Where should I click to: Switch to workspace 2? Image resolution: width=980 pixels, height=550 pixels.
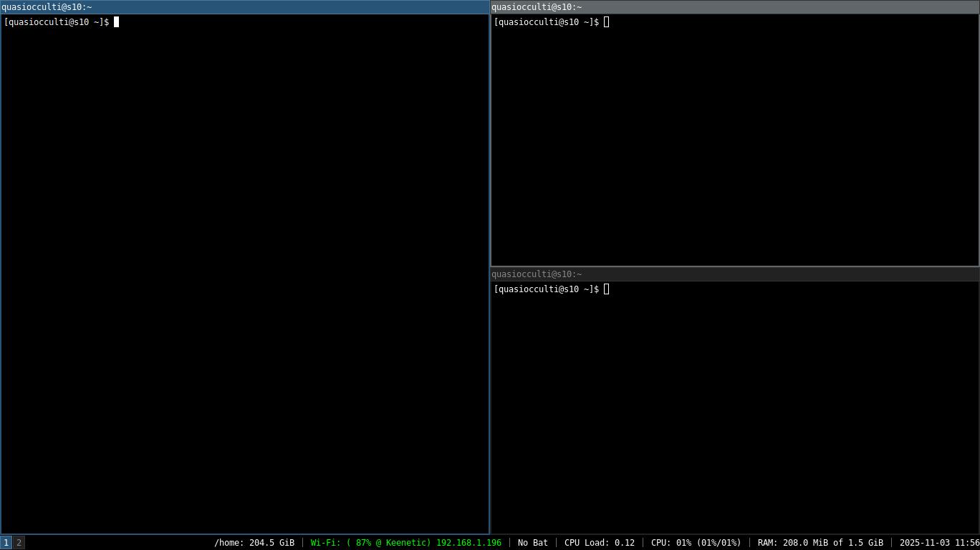click(19, 543)
